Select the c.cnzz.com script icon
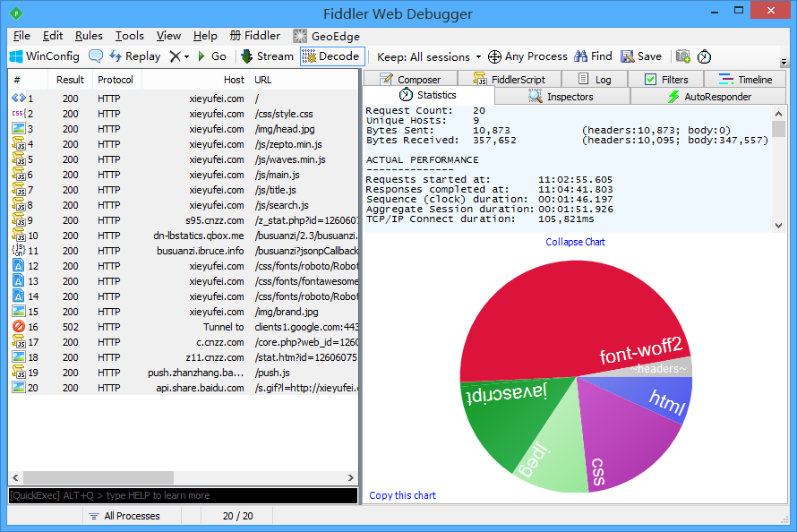The image size is (797, 532). pos(19,342)
